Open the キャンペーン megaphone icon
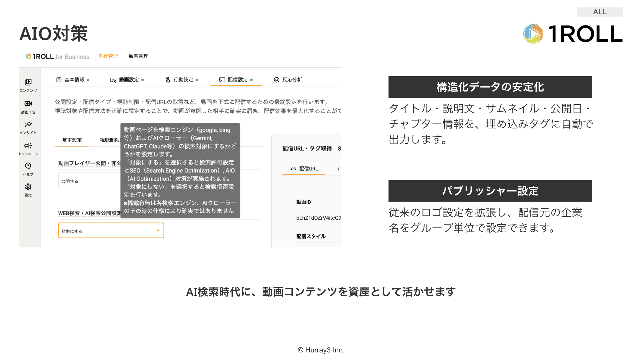 [x=28, y=146]
